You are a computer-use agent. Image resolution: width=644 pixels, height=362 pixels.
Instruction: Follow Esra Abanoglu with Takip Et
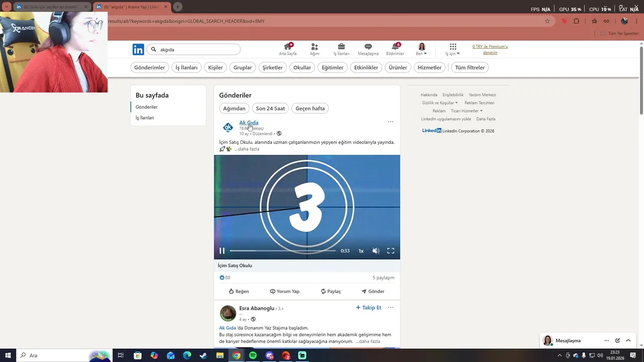(x=368, y=308)
